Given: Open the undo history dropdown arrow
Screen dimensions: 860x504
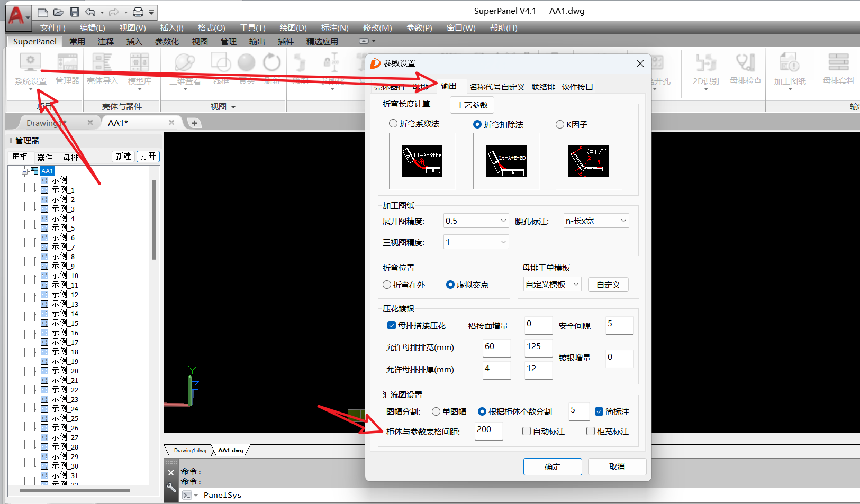Looking at the screenshot, I should point(102,12).
